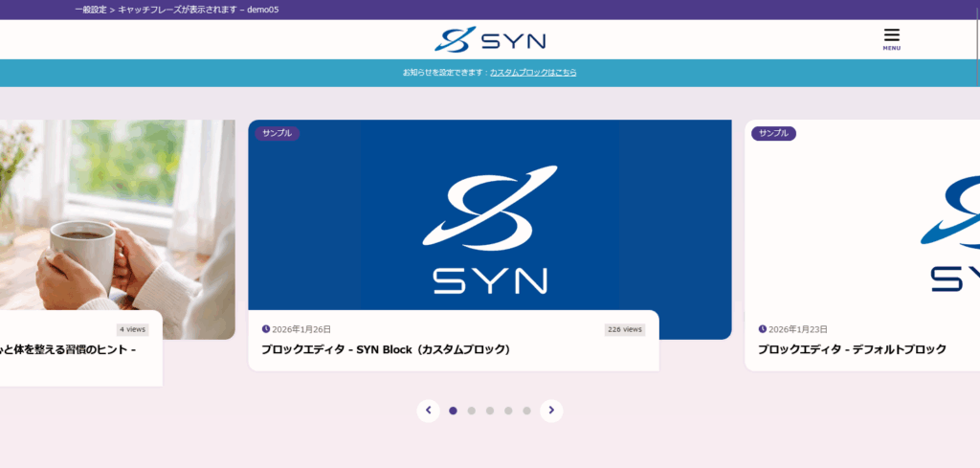
Task: Follow the カスタムブロックはこちら notice link
Action: 533,73
